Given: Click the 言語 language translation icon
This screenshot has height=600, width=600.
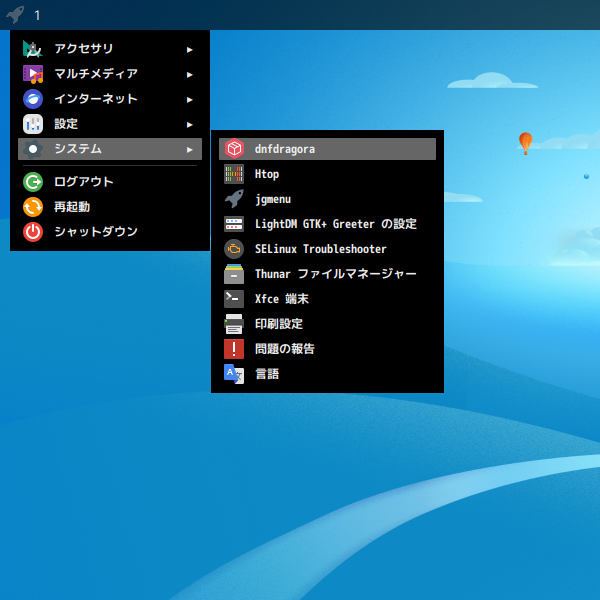Looking at the screenshot, I should pos(233,374).
